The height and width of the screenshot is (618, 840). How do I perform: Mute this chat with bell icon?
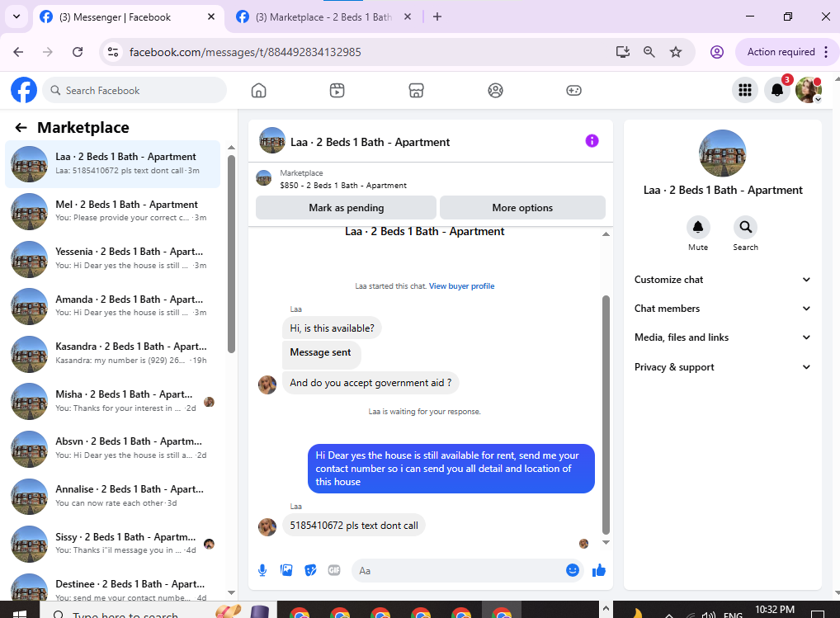point(698,227)
